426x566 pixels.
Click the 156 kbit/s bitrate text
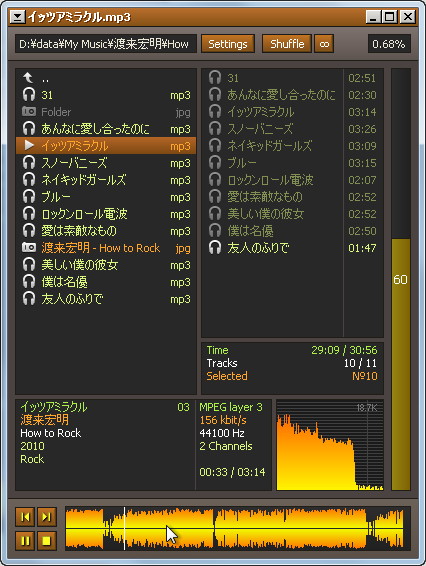tap(223, 420)
